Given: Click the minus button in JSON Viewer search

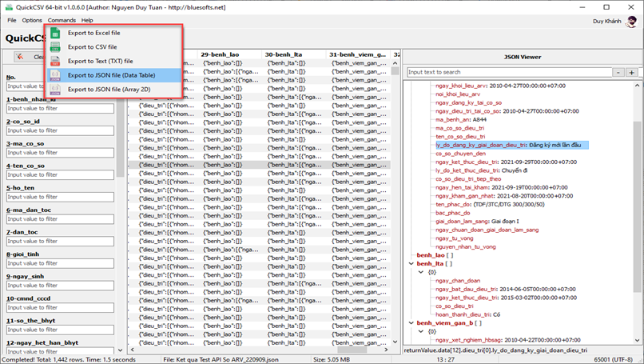Looking at the screenshot, I should point(618,72).
